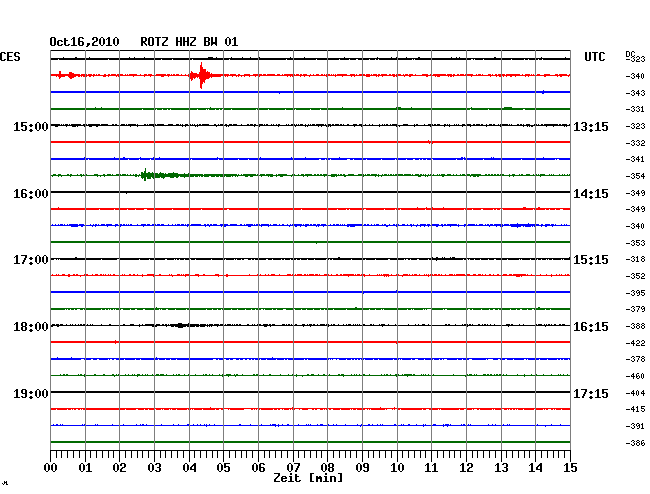Click the 13:15 UTC time label
Viewport: 650px width, 494px height.
[x=591, y=126]
